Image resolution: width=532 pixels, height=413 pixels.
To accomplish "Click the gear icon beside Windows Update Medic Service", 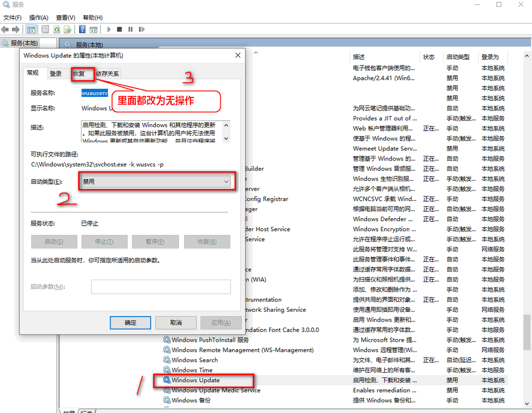I will pos(167,390).
